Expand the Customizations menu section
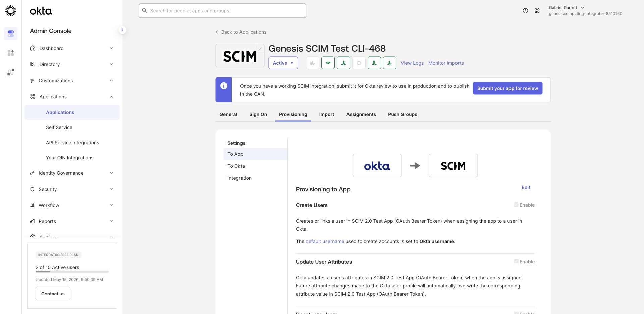Screen dimensions: 644x314 click(x=72, y=81)
